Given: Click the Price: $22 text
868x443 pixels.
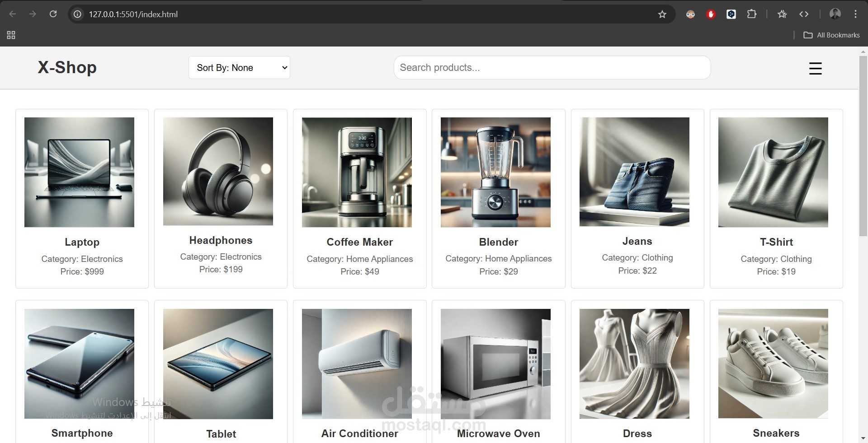Looking at the screenshot, I should tap(637, 270).
